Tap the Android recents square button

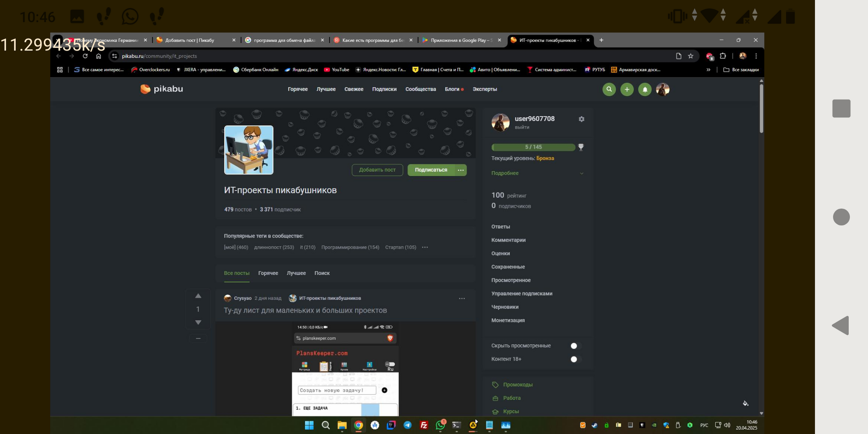pyautogui.click(x=841, y=108)
